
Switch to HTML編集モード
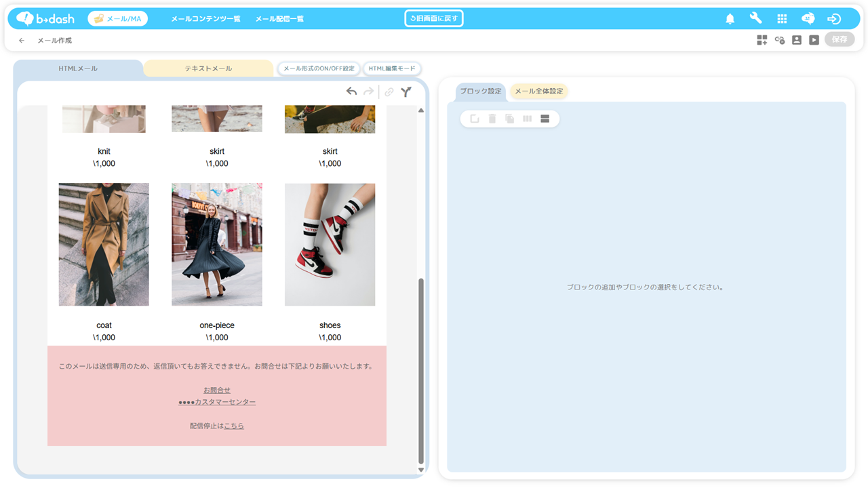(392, 68)
